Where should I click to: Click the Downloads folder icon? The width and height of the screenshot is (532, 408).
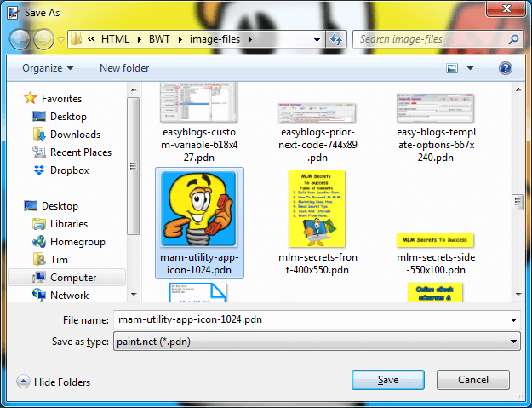[x=39, y=134]
